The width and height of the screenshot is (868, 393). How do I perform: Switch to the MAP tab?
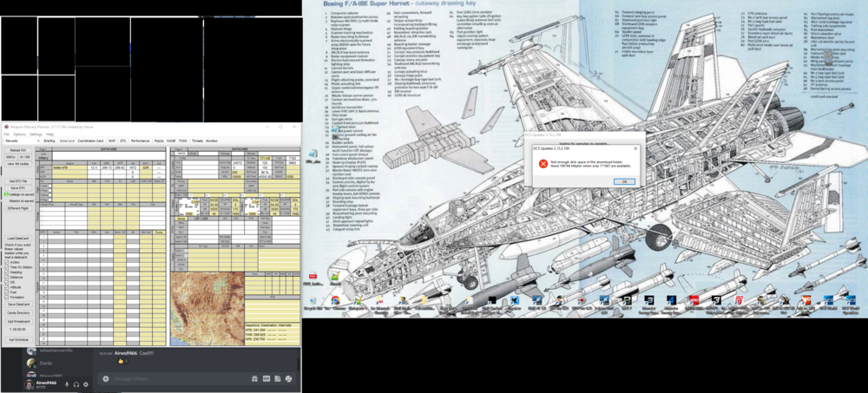point(112,141)
